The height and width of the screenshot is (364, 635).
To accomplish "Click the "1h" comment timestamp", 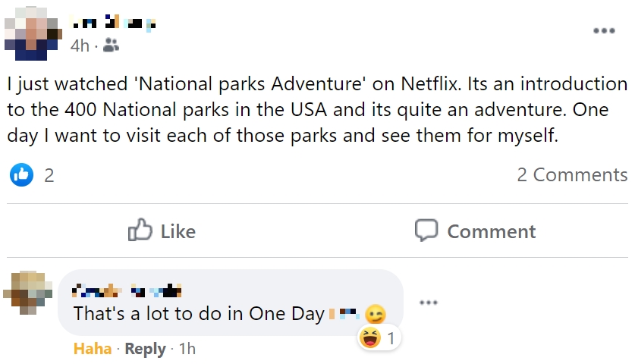I will click(x=187, y=349).
